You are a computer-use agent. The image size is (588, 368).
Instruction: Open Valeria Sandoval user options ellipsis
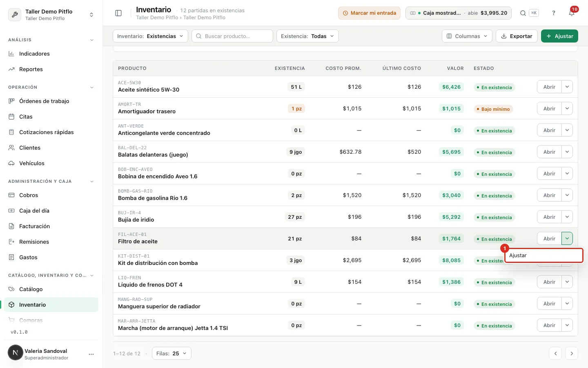click(x=91, y=354)
